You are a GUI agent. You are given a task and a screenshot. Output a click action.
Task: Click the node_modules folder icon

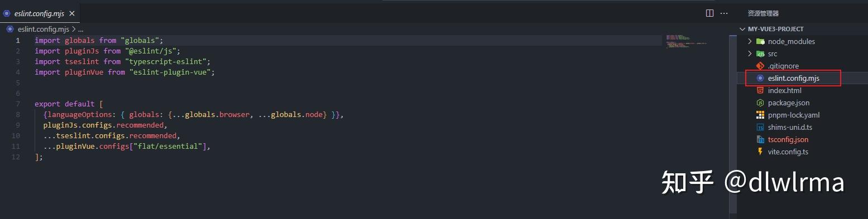click(x=760, y=41)
